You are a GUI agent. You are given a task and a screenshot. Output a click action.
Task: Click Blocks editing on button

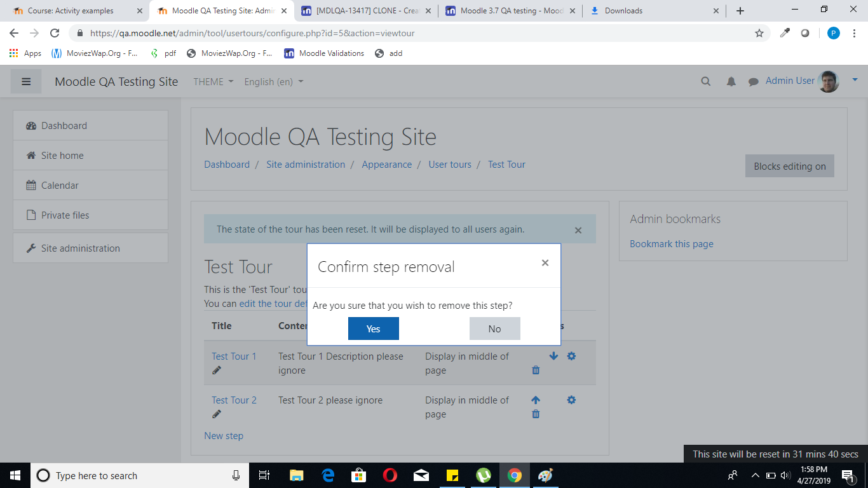point(790,166)
